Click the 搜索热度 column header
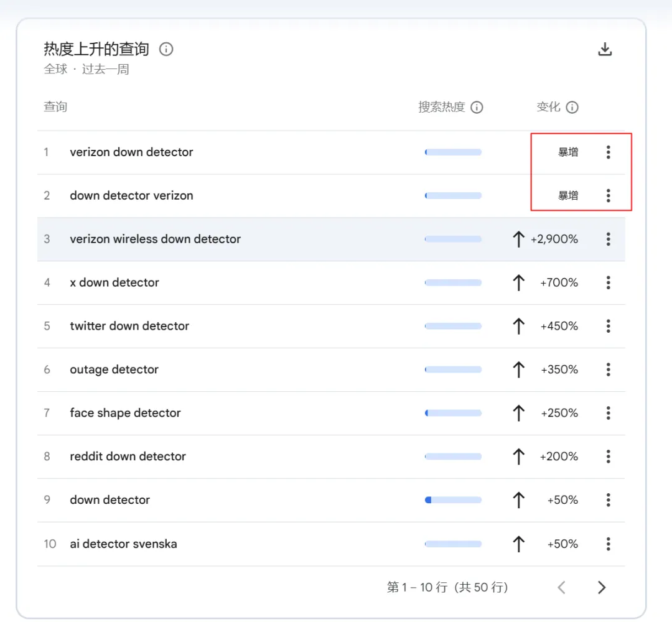672x622 pixels. point(442,106)
